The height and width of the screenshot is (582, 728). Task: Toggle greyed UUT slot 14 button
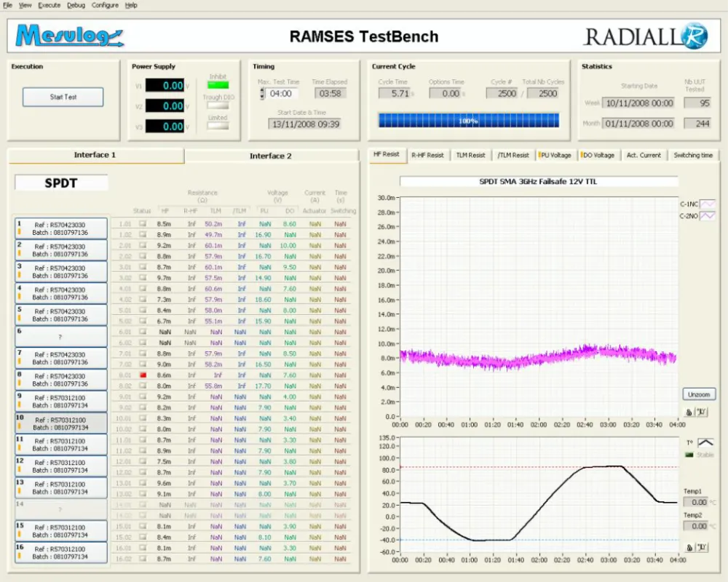point(61,509)
